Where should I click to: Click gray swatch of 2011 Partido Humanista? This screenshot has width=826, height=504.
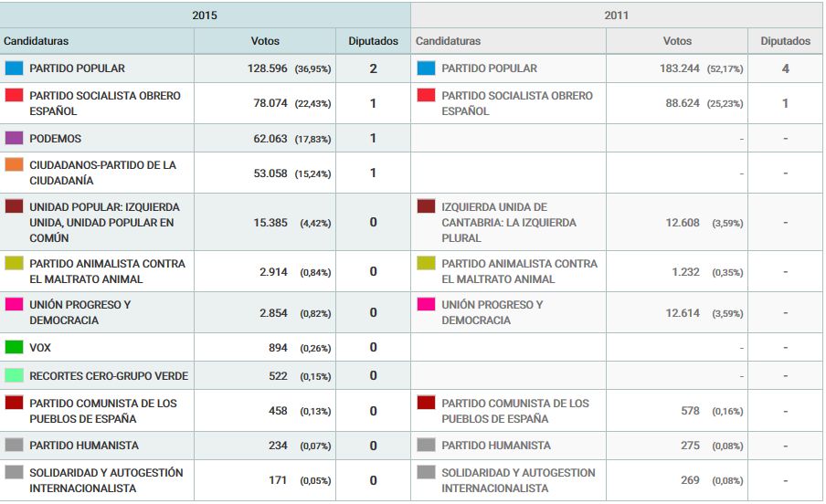pos(426,445)
